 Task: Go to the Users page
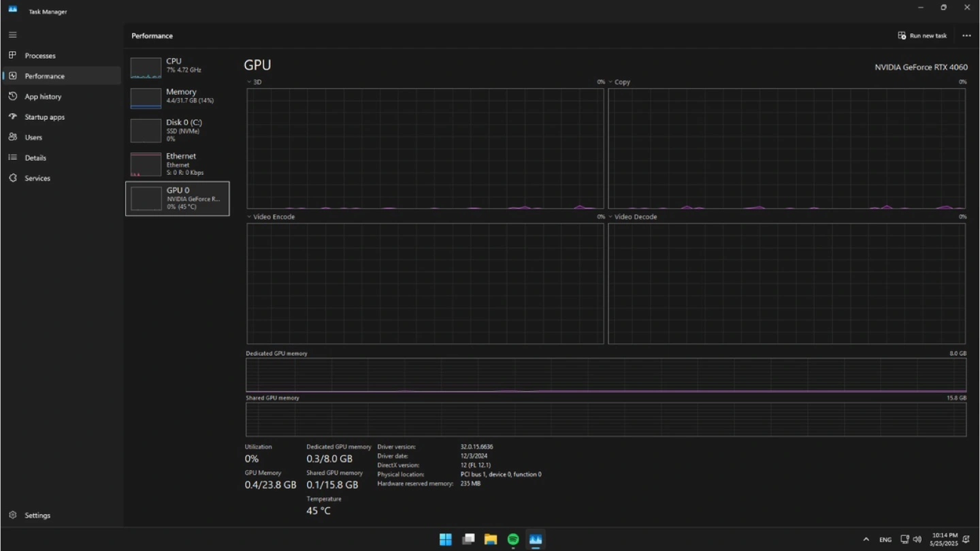(x=61, y=137)
